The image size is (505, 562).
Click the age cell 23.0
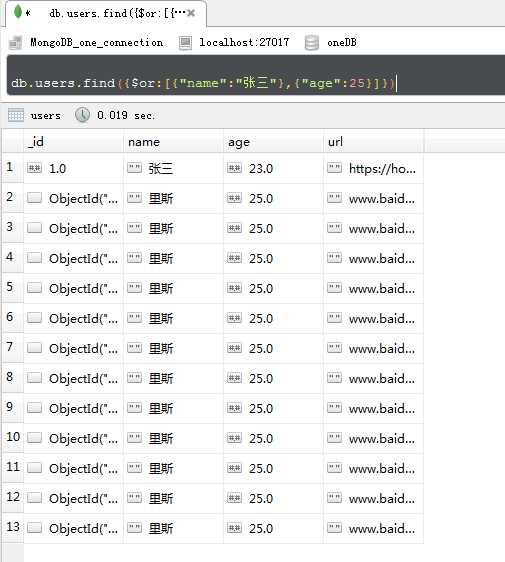click(273, 168)
